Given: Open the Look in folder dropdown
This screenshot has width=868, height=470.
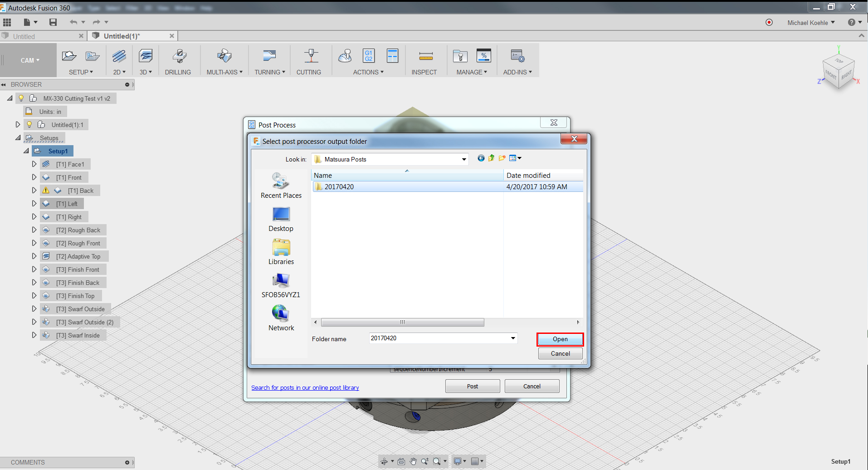Looking at the screenshot, I should coord(464,159).
